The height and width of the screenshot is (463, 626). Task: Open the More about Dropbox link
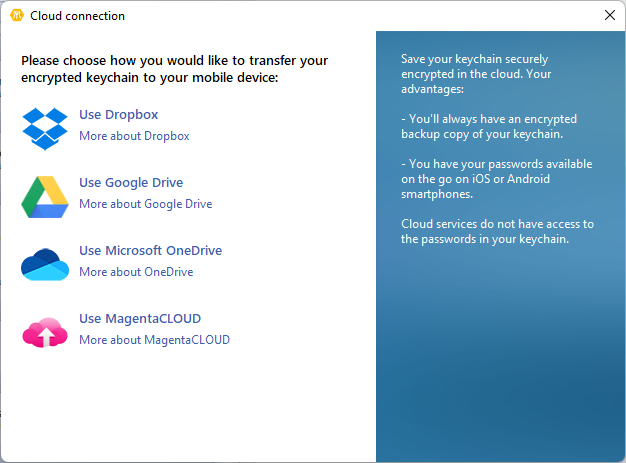(x=134, y=136)
